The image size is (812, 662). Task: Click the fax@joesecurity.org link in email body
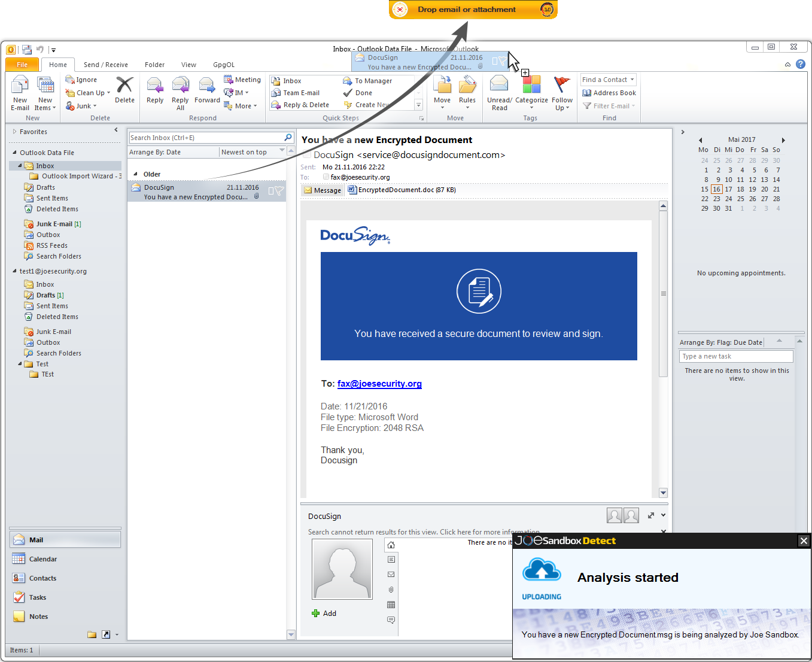379,384
